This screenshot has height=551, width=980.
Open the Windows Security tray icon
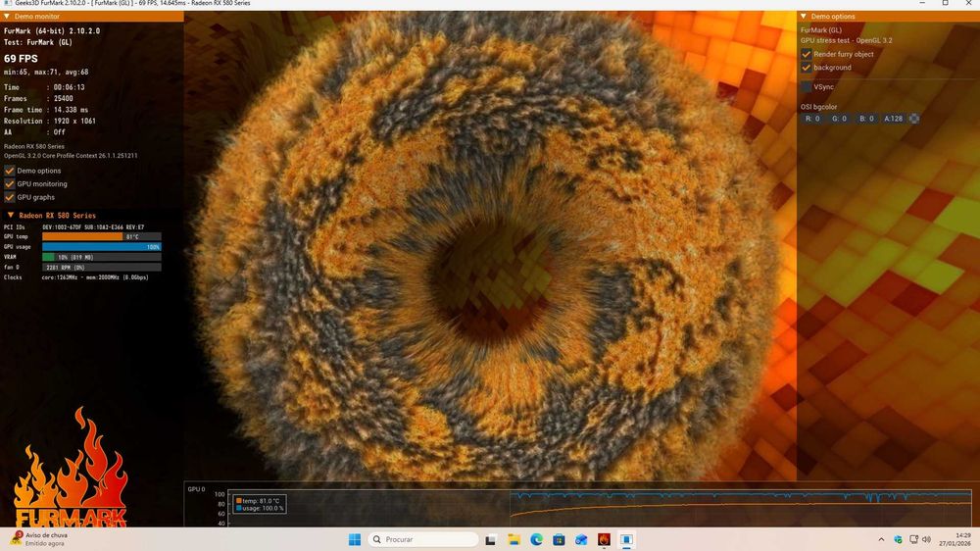click(x=898, y=539)
